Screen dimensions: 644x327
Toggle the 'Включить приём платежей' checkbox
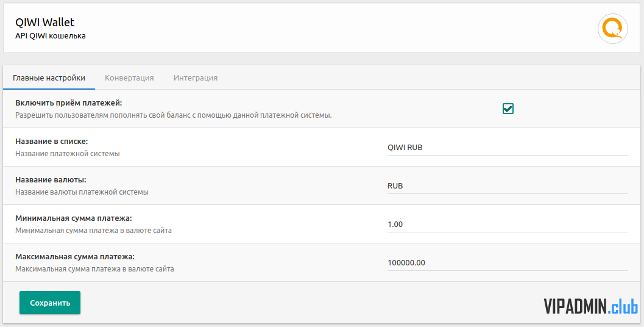508,109
